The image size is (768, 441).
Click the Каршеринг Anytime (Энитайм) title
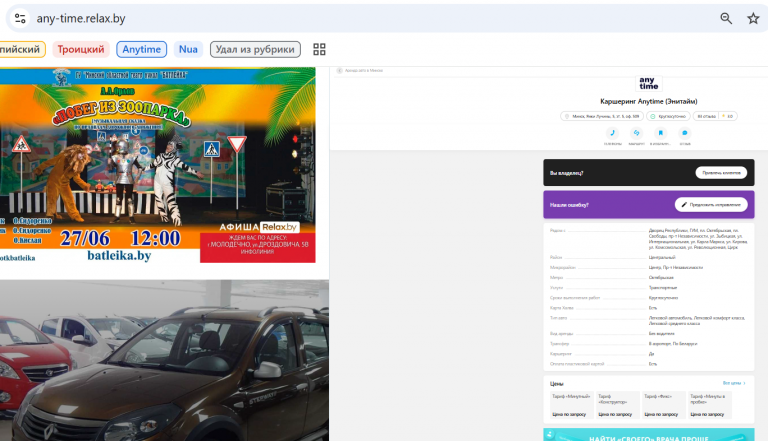[648, 101]
